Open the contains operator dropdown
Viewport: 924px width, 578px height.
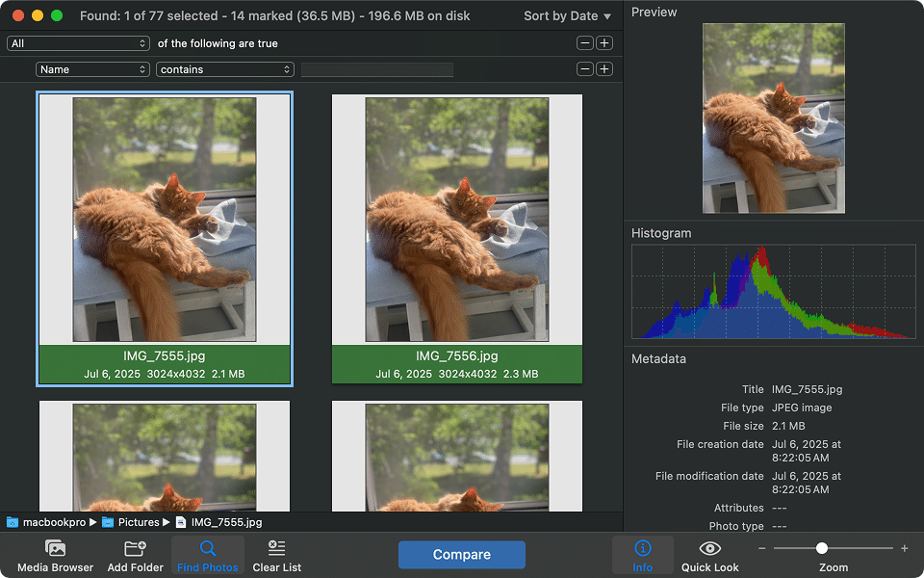(224, 69)
